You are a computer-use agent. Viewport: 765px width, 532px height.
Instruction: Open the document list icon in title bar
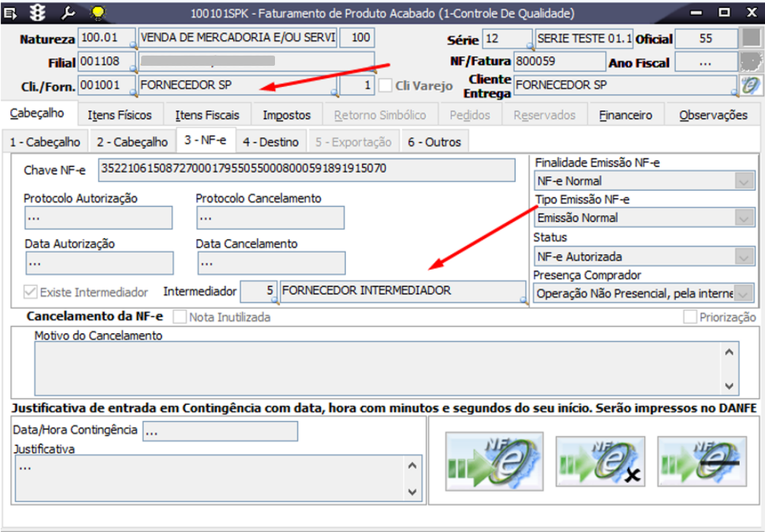[10, 13]
